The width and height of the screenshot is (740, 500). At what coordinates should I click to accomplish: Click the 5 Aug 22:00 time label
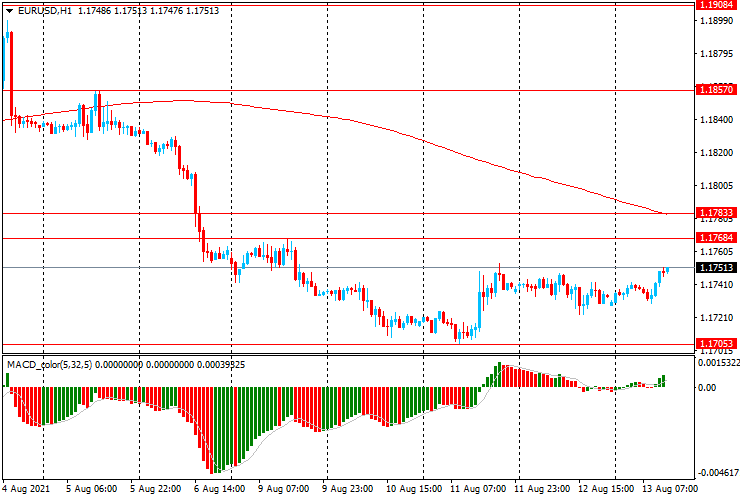click(x=155, y=488)
